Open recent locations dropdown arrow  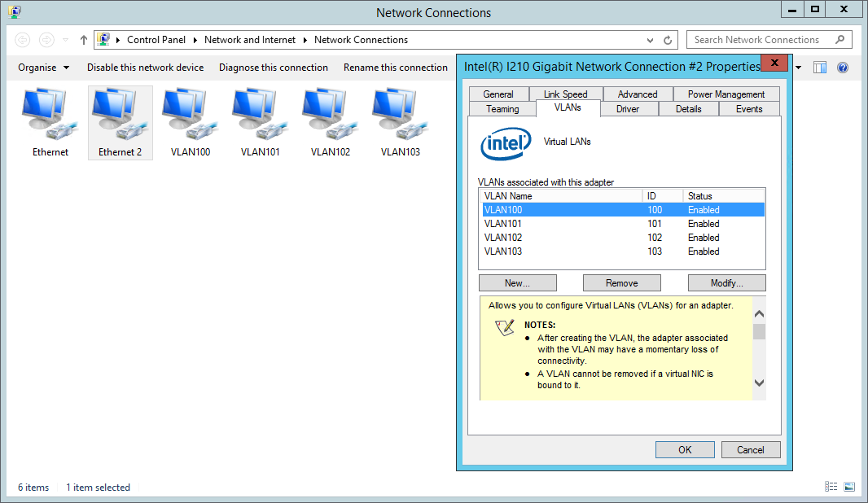(x=65, y=40)
